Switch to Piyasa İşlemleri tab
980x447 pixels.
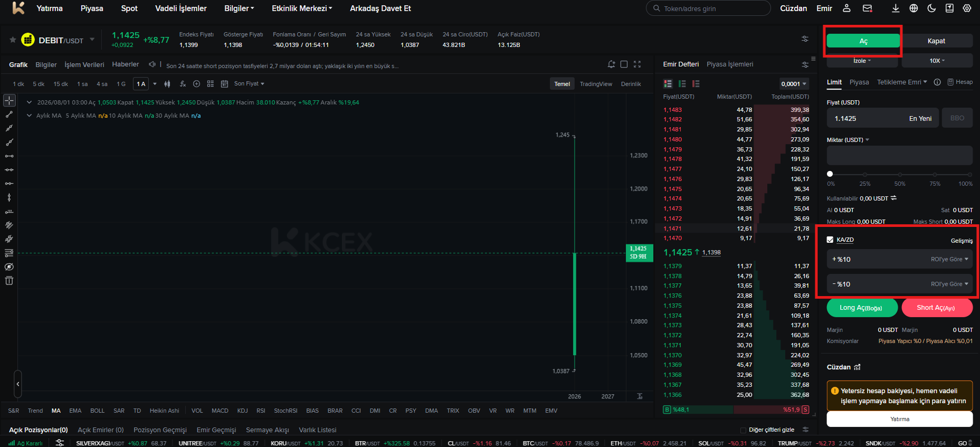(x=730, y=64)
